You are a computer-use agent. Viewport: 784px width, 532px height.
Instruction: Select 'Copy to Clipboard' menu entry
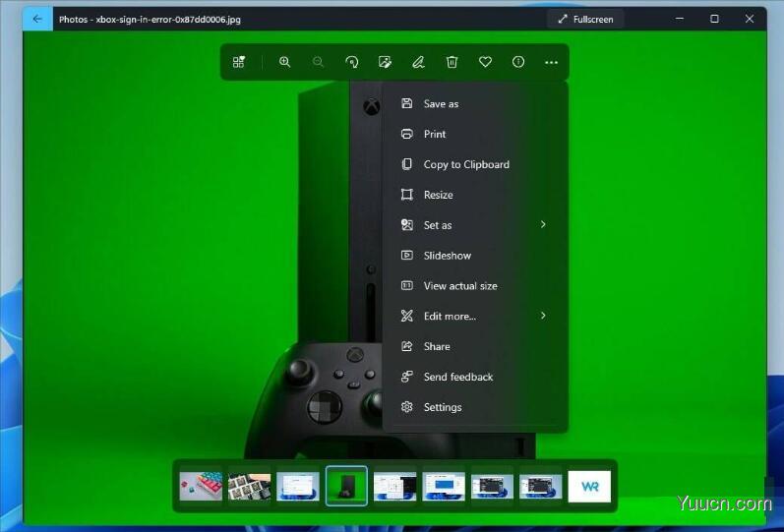pos(466,165)
